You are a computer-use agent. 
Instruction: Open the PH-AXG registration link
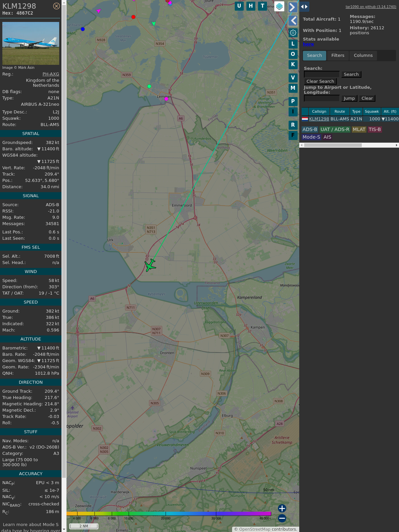click(x=51, y=74)
